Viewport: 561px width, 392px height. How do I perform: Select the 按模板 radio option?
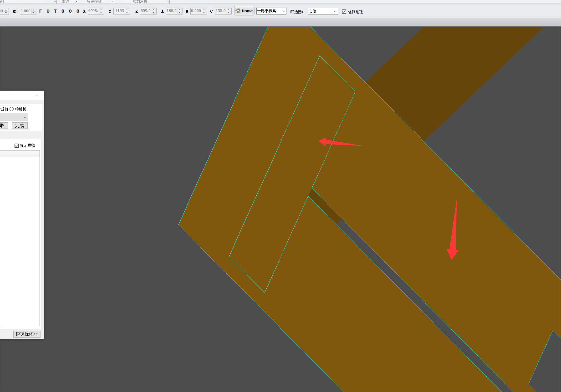coord(12,109)
